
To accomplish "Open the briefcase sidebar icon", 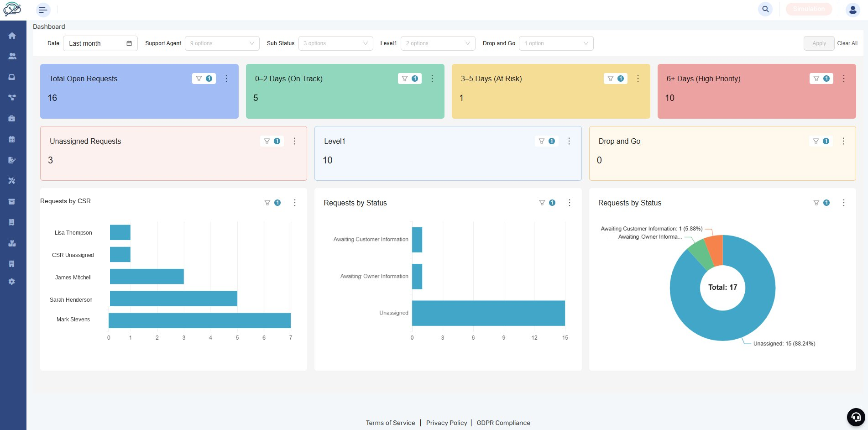I will [12, 119].
